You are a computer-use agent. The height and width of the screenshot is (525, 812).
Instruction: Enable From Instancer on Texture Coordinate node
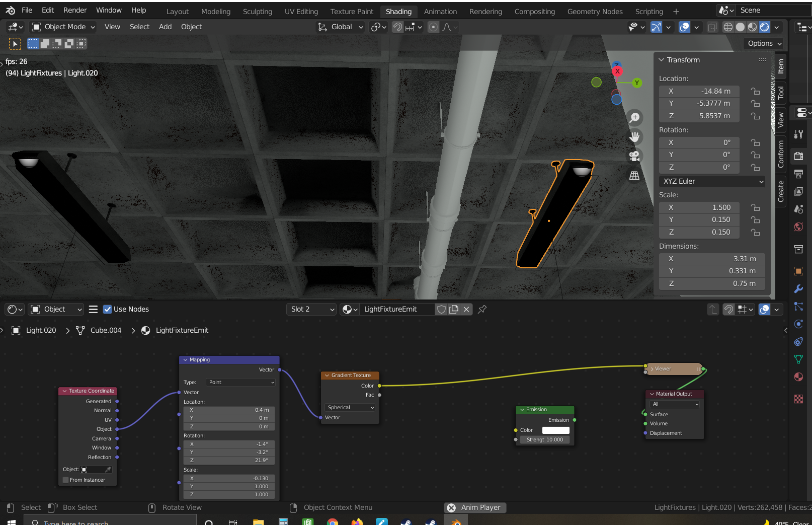[x=65, y=480]
